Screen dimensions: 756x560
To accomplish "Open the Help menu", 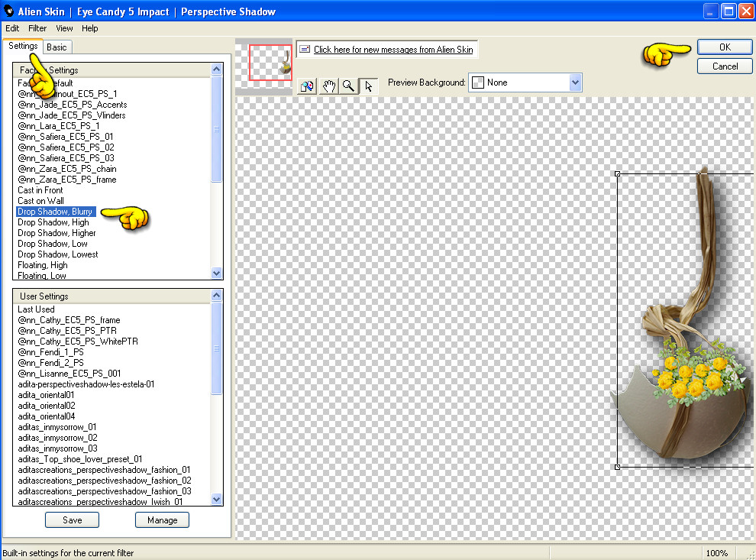I will tap(89, 28).
